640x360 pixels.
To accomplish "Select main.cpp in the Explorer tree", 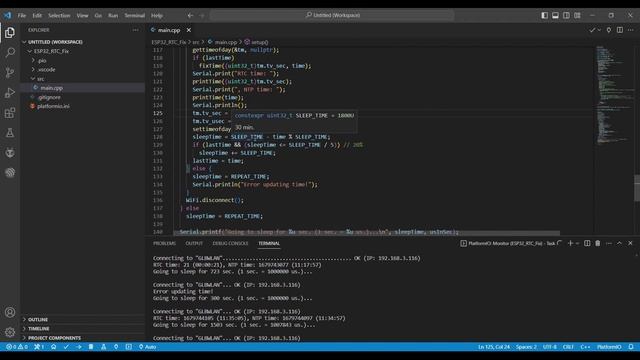I will (51, 88).
